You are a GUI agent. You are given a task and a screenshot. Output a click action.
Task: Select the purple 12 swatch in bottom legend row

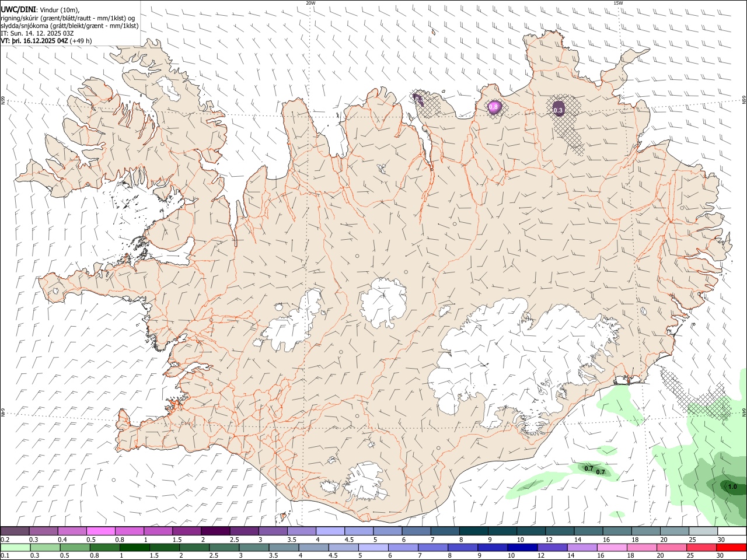coord(551,548)
